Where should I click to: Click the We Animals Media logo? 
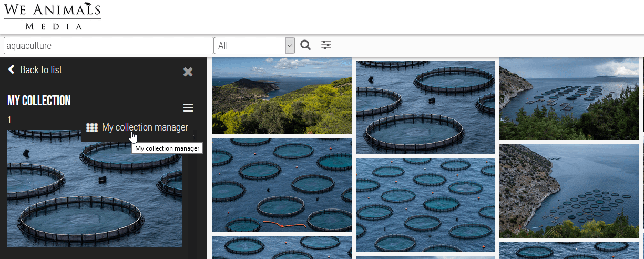(x=52, y=16)
